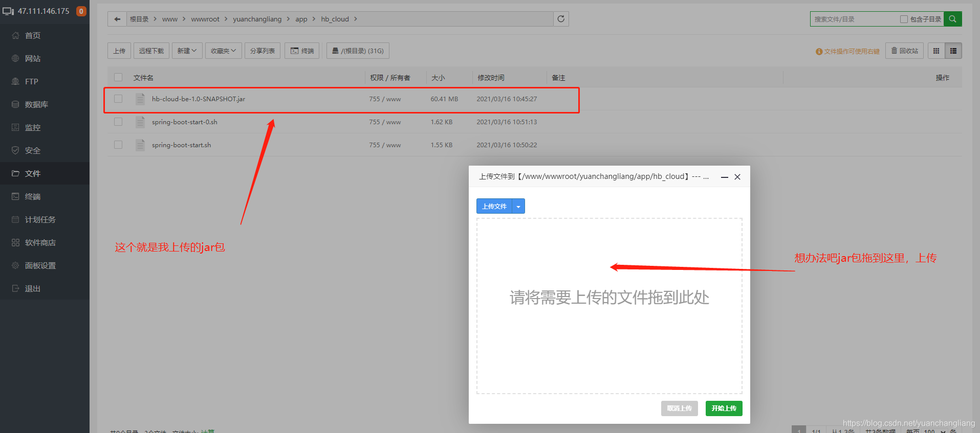
Task: Check the spring-boot-start-0.sh checkbox
Action: click(118, 122)
